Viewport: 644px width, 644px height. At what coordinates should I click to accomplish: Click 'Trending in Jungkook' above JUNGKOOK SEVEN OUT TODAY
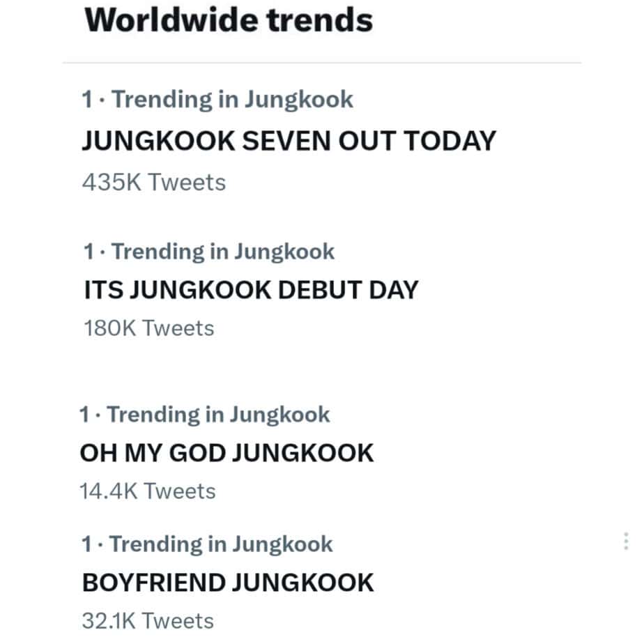pyautogui.click(x=233, y=100)
